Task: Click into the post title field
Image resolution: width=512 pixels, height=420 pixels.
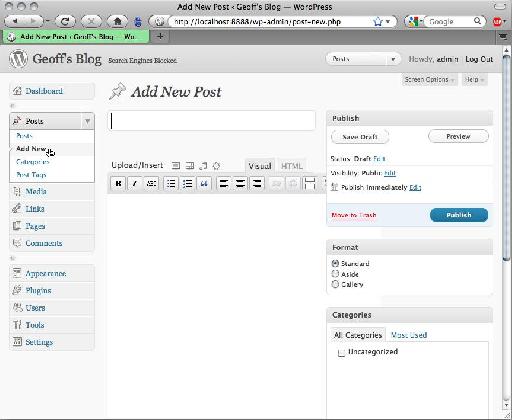Action: click(x=212, y=121)
